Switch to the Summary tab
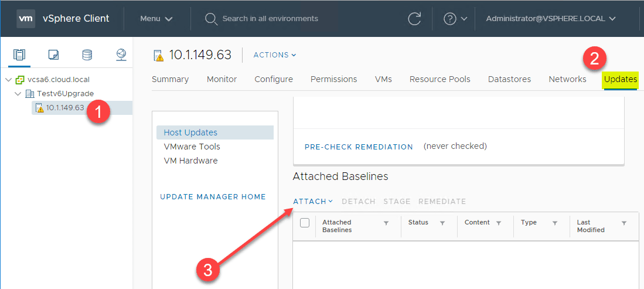This screenshot has height=289, width=644. [x=171, y=79]
